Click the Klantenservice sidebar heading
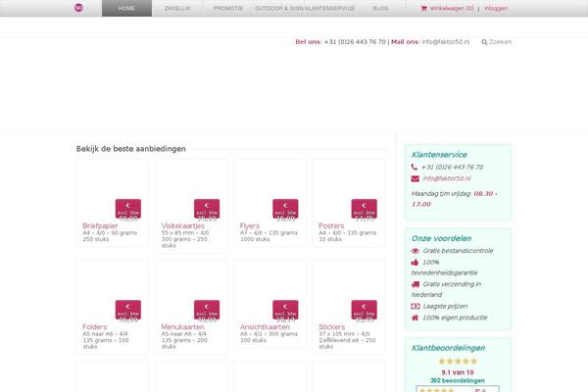This screenshot has height=392, width=588. (x=439, y=155)
